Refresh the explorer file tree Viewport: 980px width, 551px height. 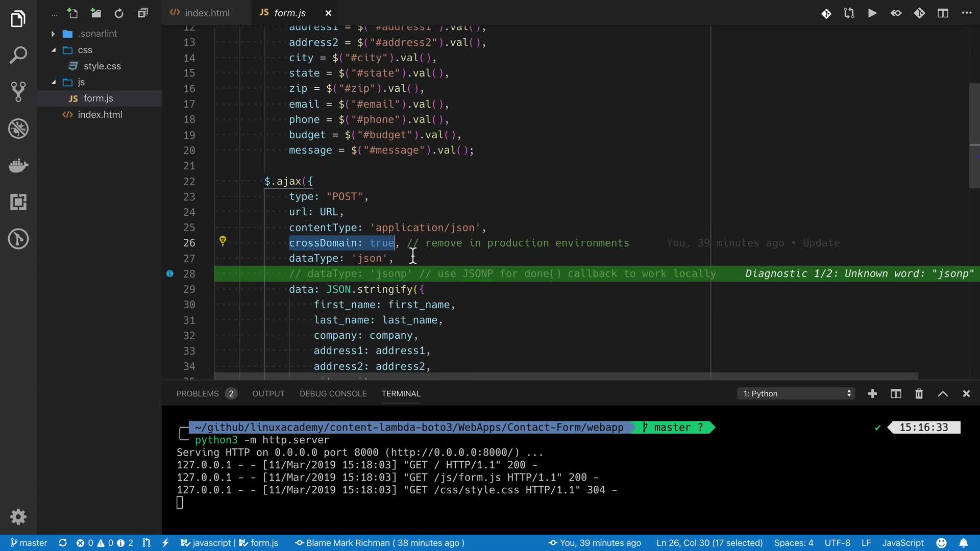(x=119, y=13)
